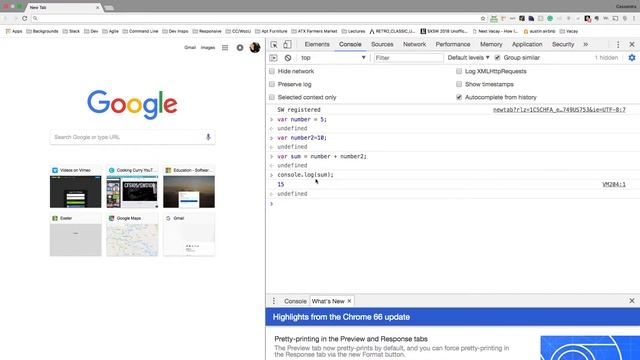Open the Images link on Google page

click(208, 48)
